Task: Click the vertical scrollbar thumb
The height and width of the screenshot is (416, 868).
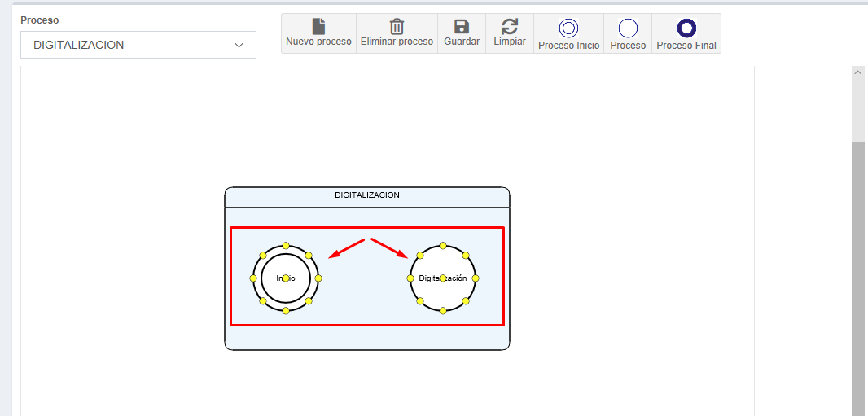Action: (857, 277)
